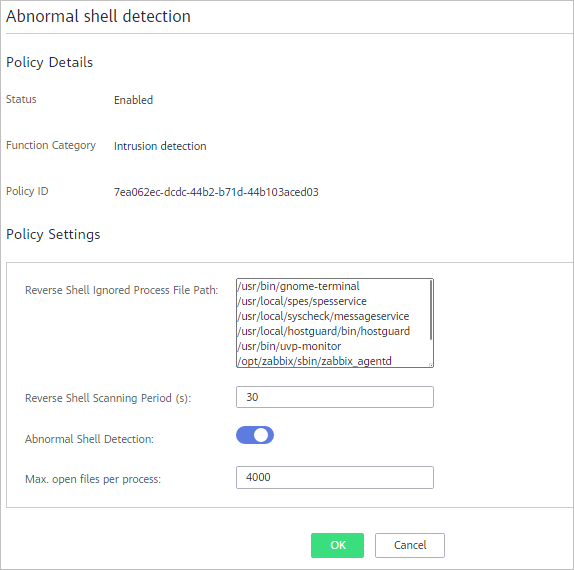Click the Policy ID value text
This screenshot has height=570, width=574.
tap(216, 192)
